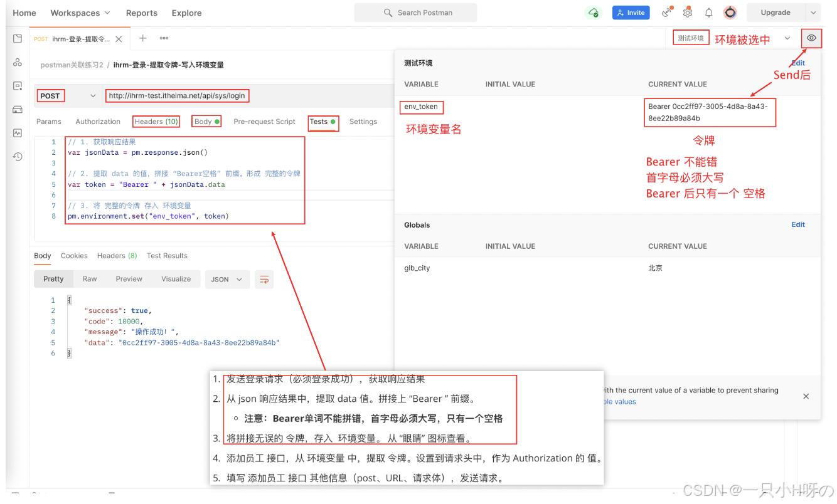Dismiss the current value info banner
This screenshot has width=837, height=504.
pyautogui.click(x=806, y=396)
